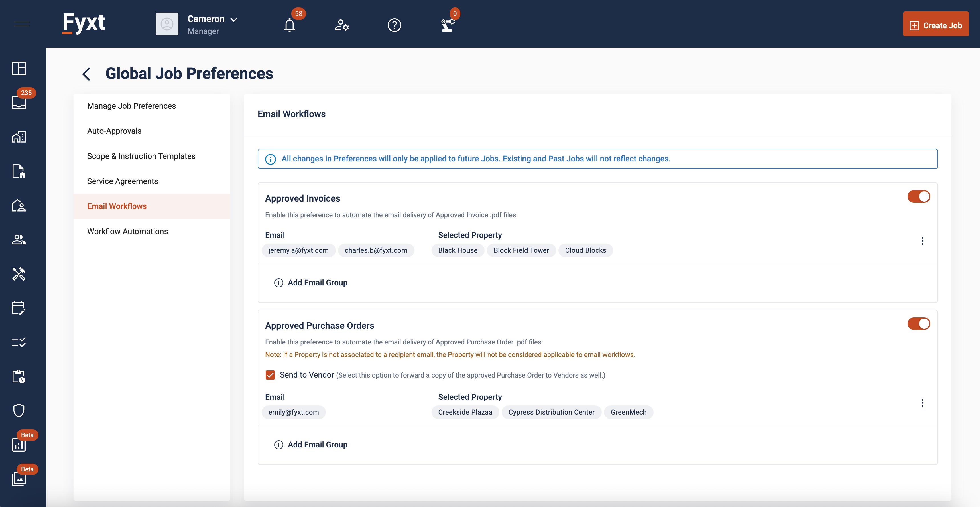The image size is (980, 507).
Task: Click the Manager role label
Action: pos(203,31)
